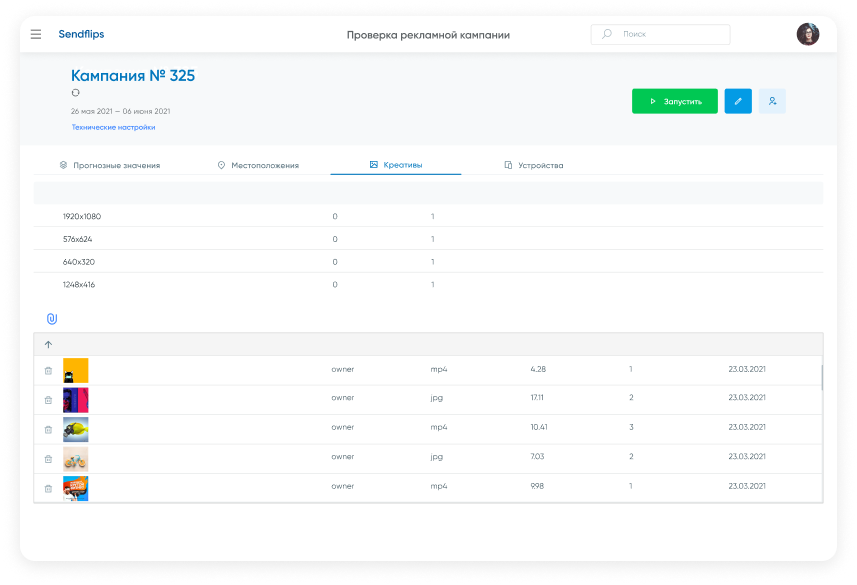Open the Местоположения tab
This screenshot has height=585, width=857.
click(x=258, y=165)
